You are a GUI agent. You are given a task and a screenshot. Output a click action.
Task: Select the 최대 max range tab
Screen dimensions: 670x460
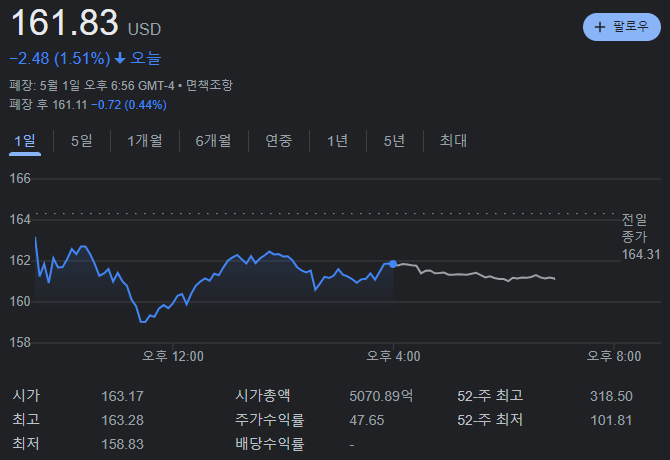[453, 141]
